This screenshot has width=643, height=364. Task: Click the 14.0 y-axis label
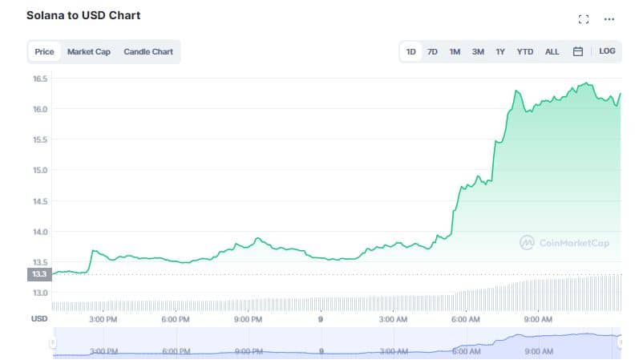tap(40, 232)
